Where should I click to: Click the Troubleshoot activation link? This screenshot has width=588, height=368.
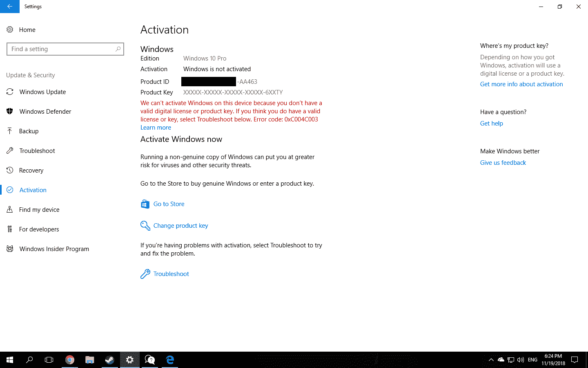(x=171, y=274)
